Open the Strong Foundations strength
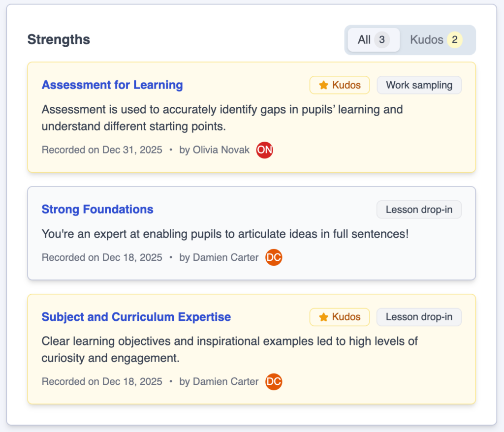Viewport: 504px width, 432px height. coord(97,210)
